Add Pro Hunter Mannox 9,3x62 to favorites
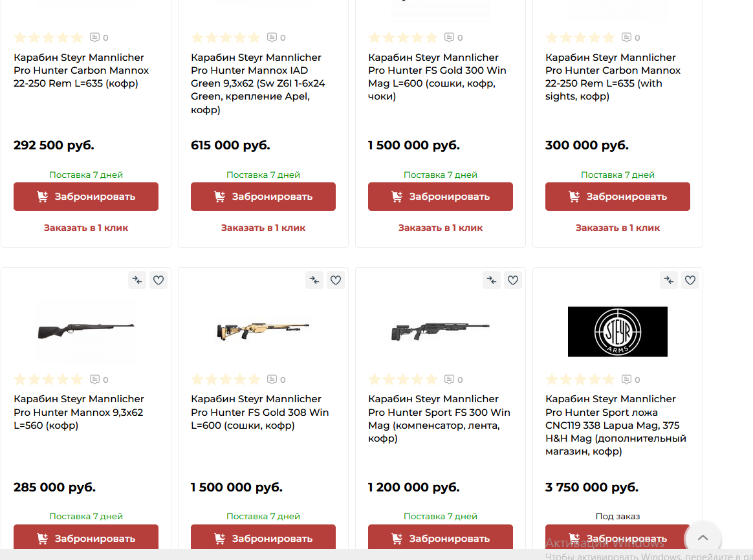Image resolution: width=753 pixels, height=560 pixels. [x=158, y=280]
